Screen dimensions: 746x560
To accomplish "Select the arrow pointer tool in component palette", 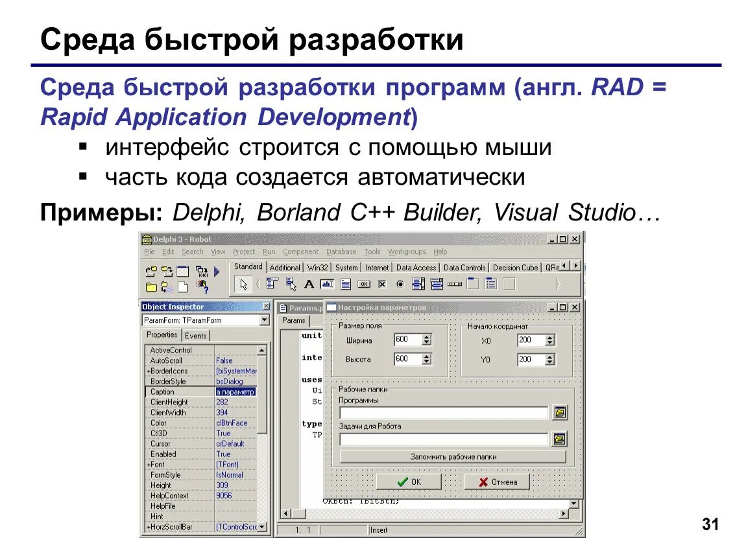I will pyautogui.click(x=243, y=285).
